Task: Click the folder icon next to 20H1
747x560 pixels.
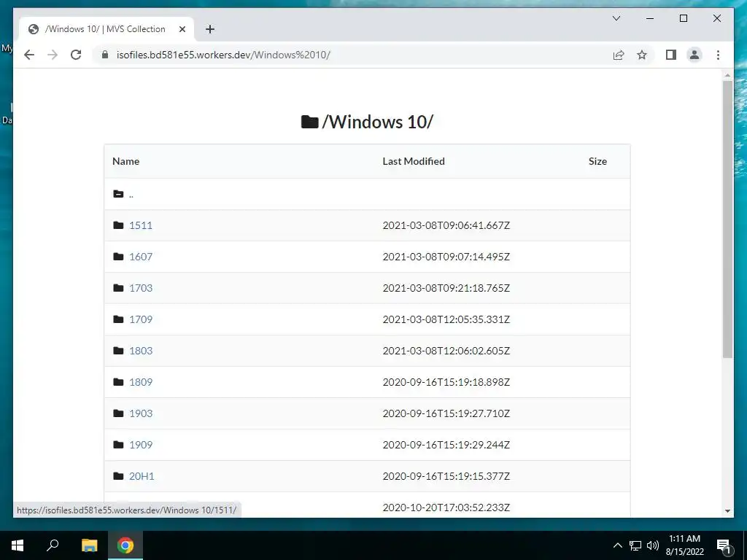Action: point(118,475)
